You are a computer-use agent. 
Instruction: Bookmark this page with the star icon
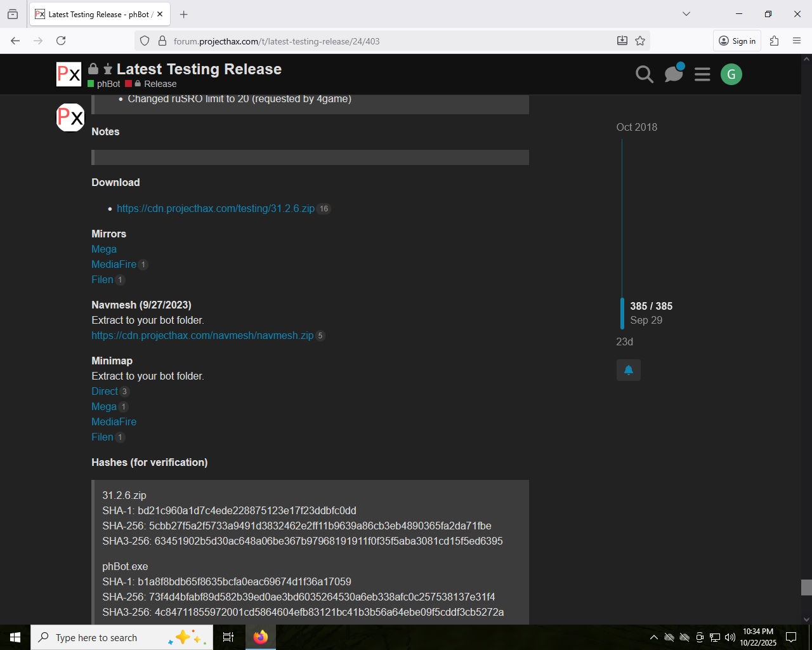click(x=640, y=41)
